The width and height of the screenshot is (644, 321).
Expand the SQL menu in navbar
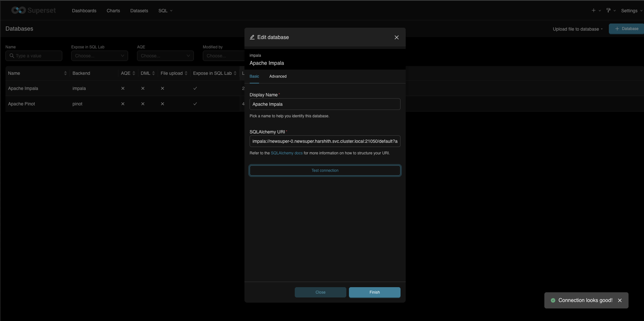pyautogui.click(x=165, y=11)
